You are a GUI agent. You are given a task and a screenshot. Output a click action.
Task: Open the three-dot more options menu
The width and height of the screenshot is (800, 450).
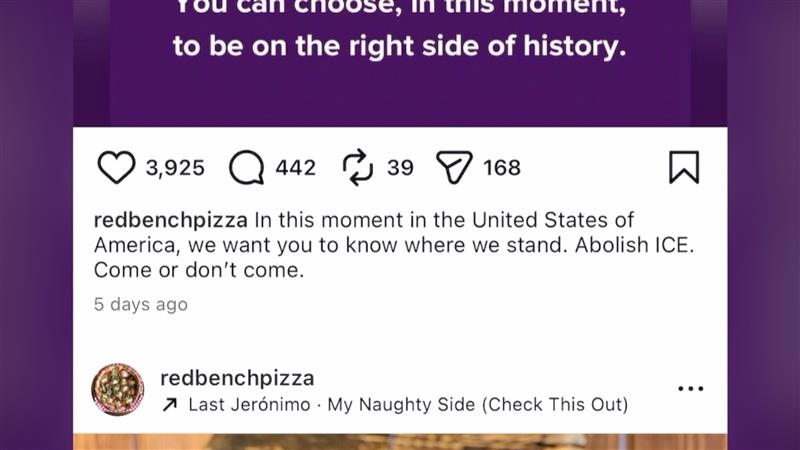point(691,389)
